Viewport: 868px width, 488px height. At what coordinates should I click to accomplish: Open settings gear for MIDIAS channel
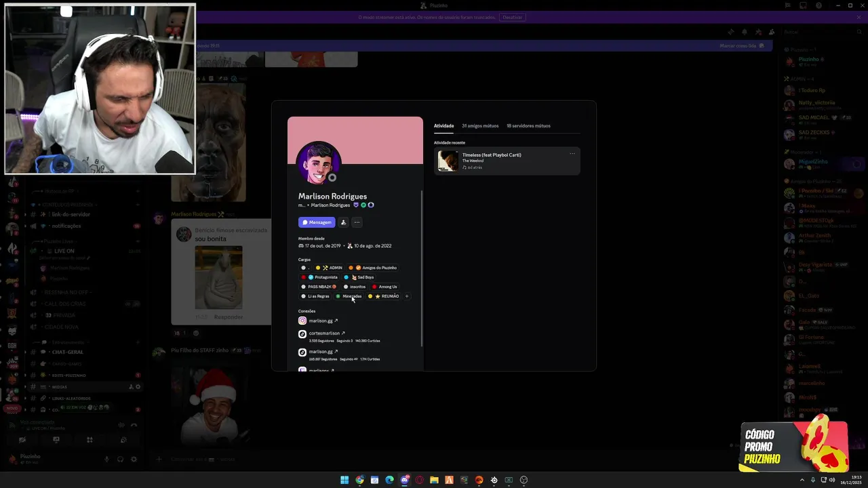click(138, 387)
